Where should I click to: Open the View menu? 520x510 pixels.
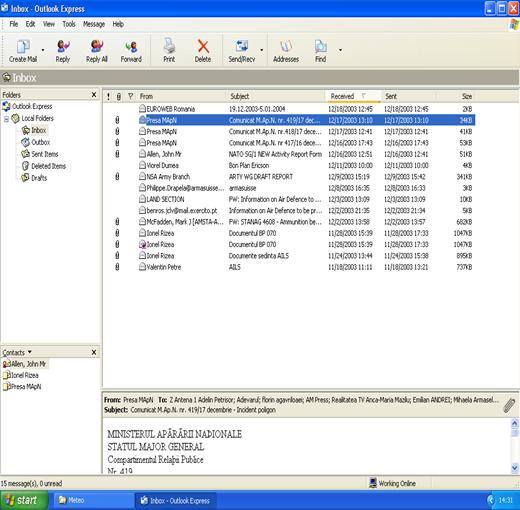(x=49, y=24)
